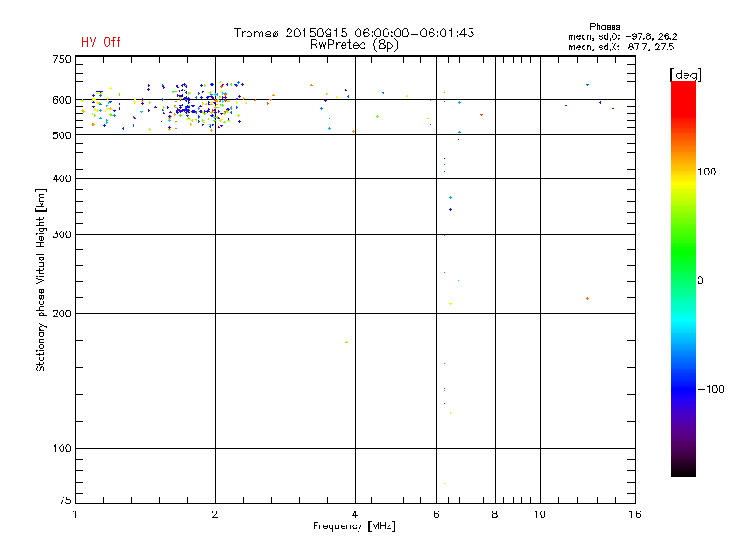The height and width of the screenshot is (560, 747).
Task: Click the 'Frequency [MHz]' x-axis label
Action: 354,526
